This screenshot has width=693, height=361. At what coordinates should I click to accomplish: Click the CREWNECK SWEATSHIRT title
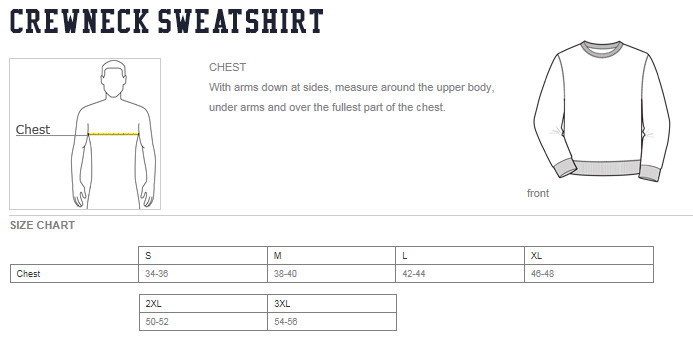tap(167, 22)
